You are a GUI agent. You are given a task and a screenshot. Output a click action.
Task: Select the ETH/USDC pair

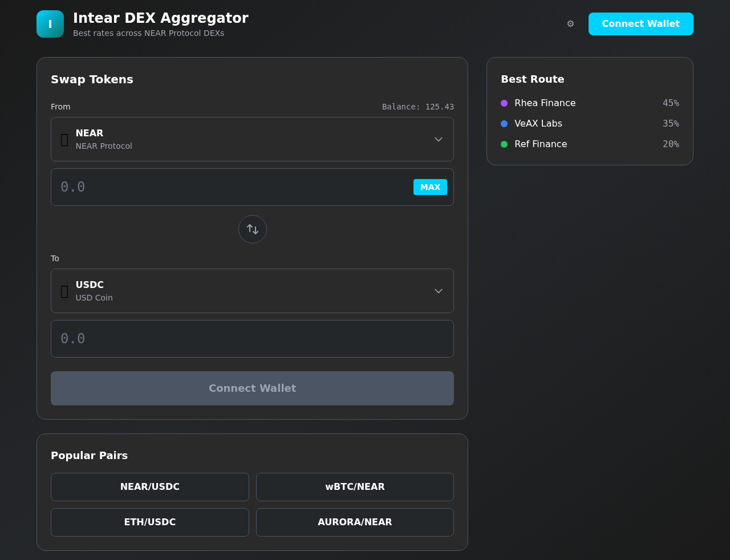coord(149,522)
